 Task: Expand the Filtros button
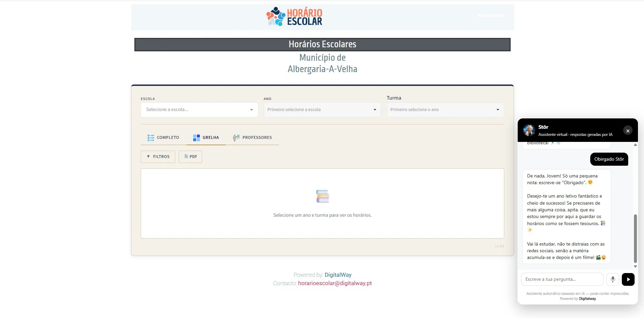click(158, 157)
